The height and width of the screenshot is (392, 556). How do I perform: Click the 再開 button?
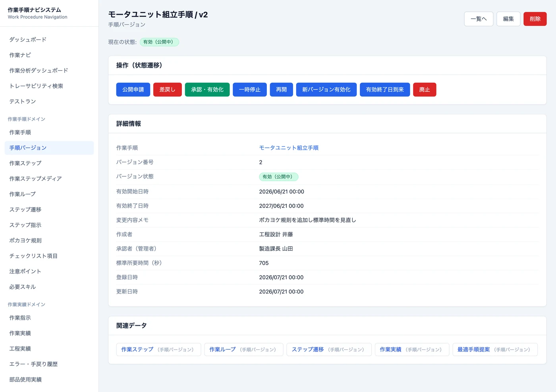tap(282, 90)
